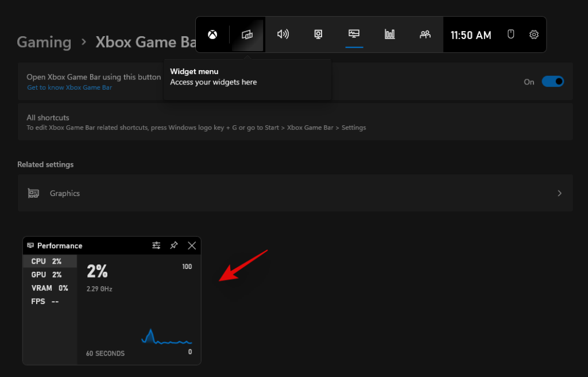Click the mouse click-through icon
This screenshot has width=588, height=377.
tap(510, 34)
